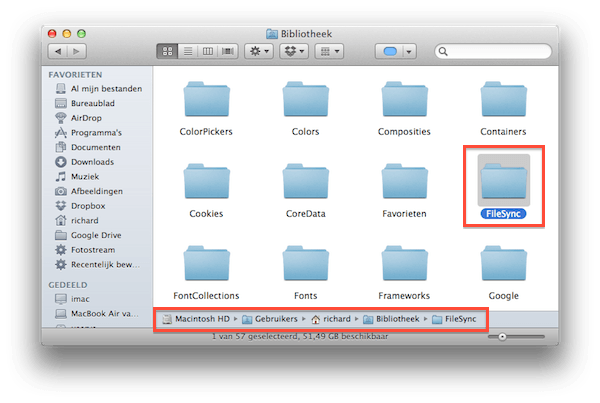Open Al mijn bestanden in sidebar
Screen dimensions: 600x403
[99, 89]
